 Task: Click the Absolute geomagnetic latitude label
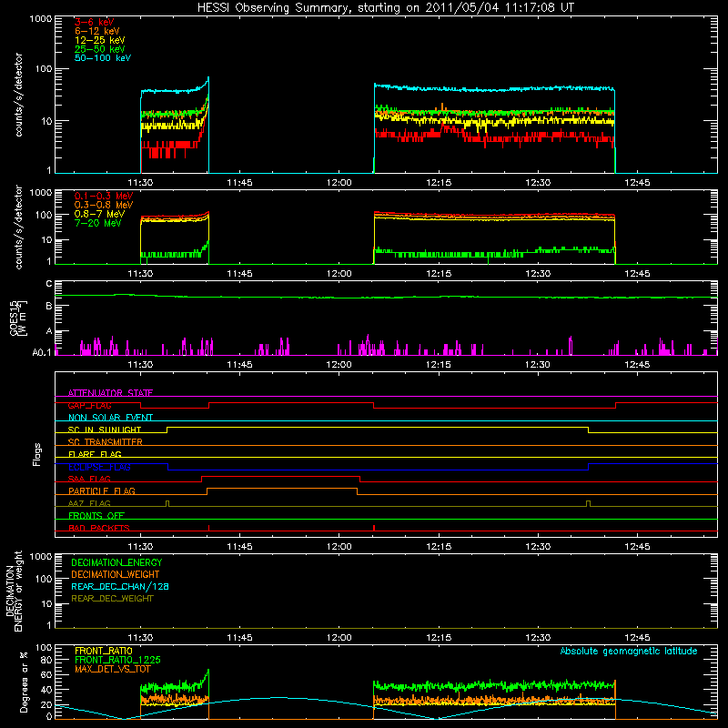pos(629,651)
